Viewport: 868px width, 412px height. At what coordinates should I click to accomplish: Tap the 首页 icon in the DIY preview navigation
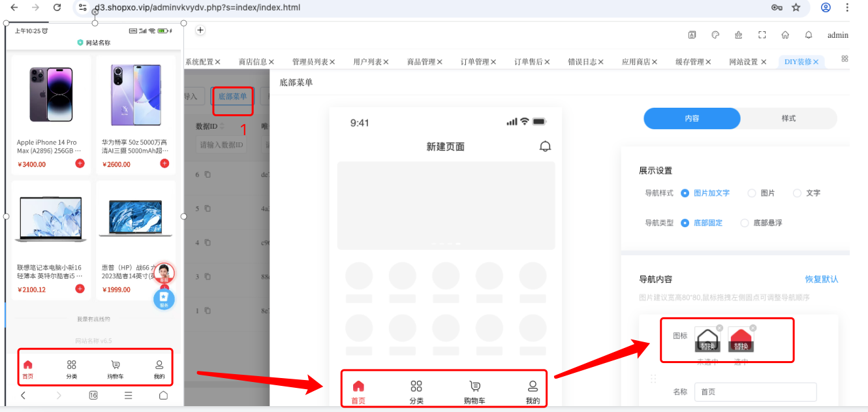(x=358, y=386)
